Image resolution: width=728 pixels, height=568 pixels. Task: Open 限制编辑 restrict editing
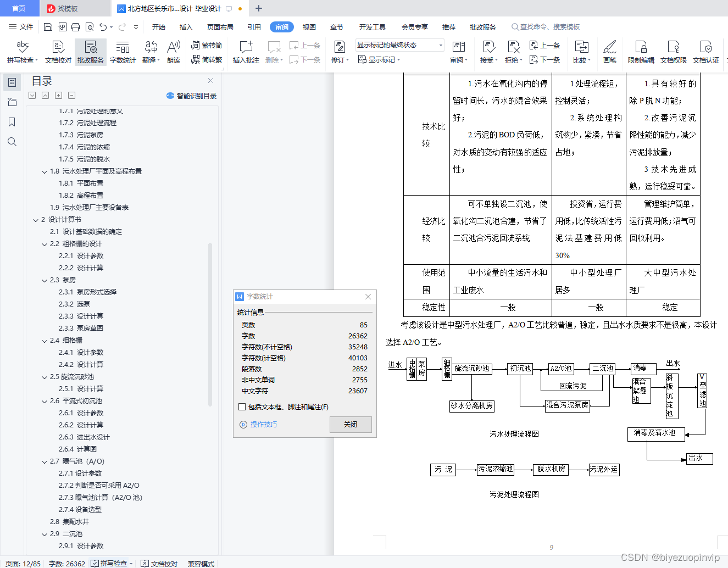[641, 52]
